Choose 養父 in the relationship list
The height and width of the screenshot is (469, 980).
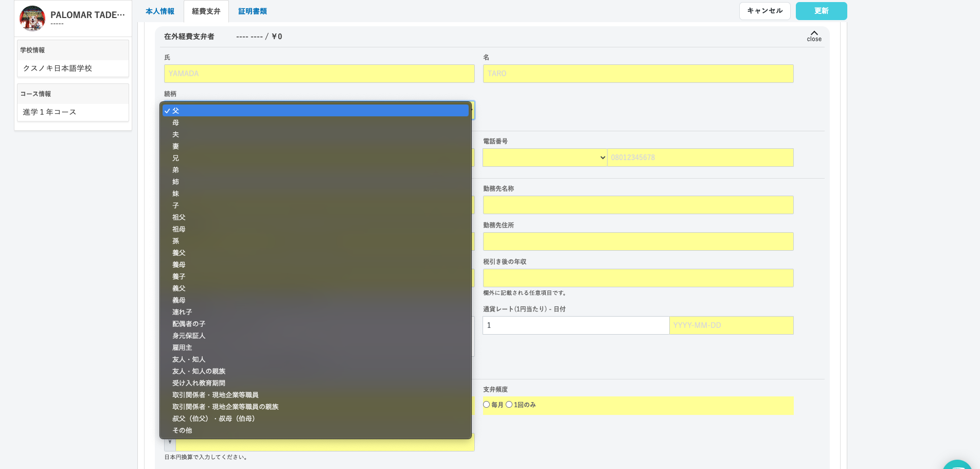[x=315, y=253]
